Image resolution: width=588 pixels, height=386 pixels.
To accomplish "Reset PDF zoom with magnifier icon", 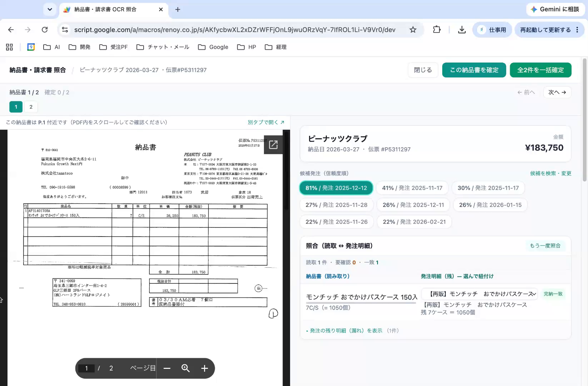I will click(185, 368).
